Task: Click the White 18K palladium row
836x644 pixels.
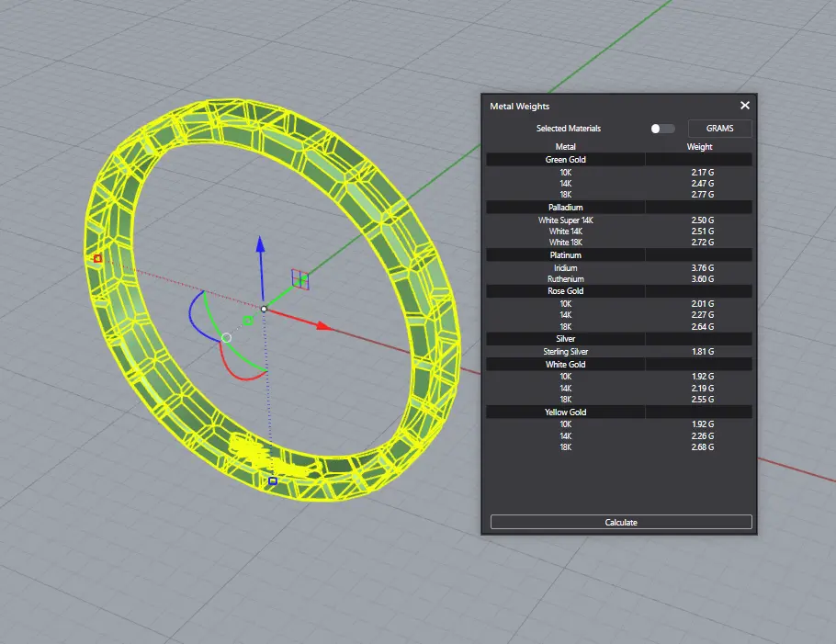Action: [x=619, y=243]
